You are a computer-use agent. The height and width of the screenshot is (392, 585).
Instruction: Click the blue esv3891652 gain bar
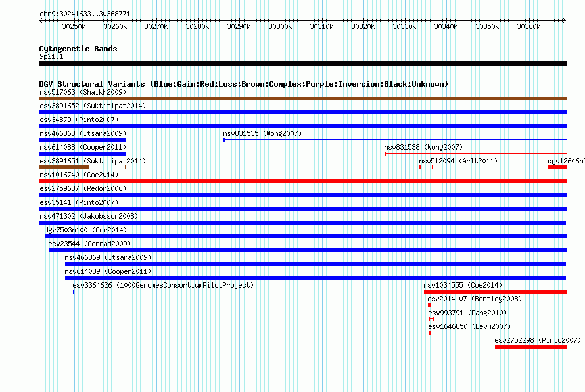coord(302,112)
